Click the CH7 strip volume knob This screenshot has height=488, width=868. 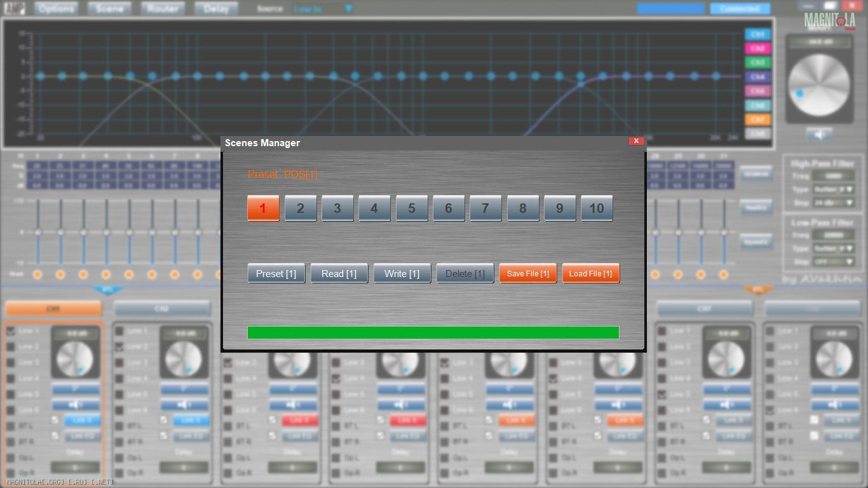click(726, 360)
